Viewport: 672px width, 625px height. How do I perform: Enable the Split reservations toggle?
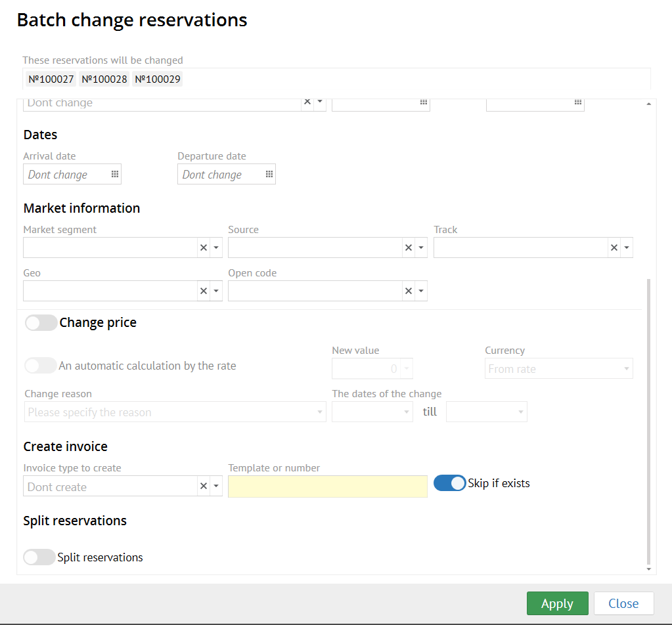coord(39,557)
